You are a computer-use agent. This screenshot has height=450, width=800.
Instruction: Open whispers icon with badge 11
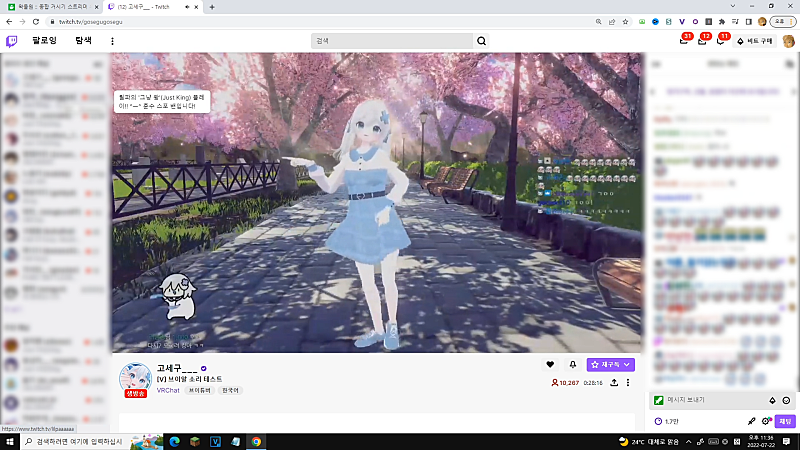click(x=720, y=41)
